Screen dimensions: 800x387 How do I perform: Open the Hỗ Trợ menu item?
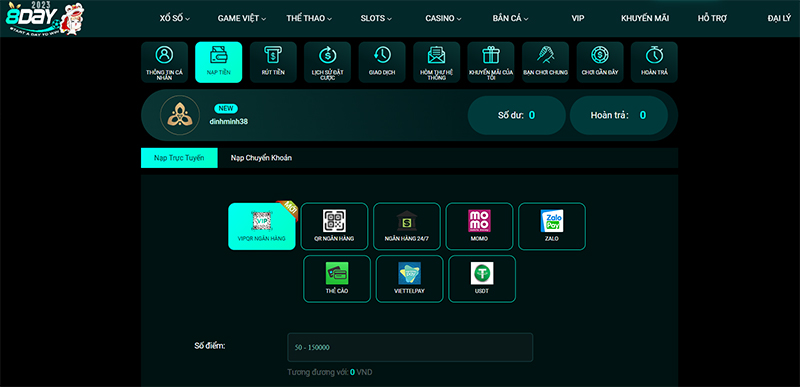click(712, 18)
